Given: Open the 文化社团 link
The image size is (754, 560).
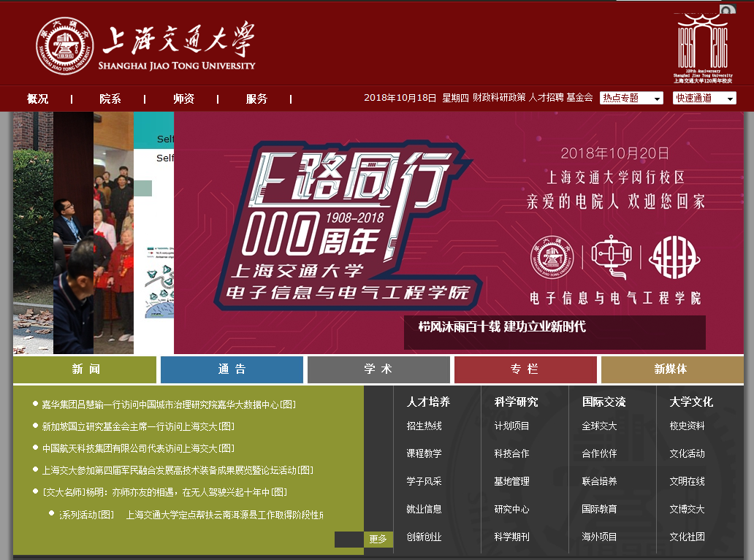Looking at the screenshot, I should [687, 537].
